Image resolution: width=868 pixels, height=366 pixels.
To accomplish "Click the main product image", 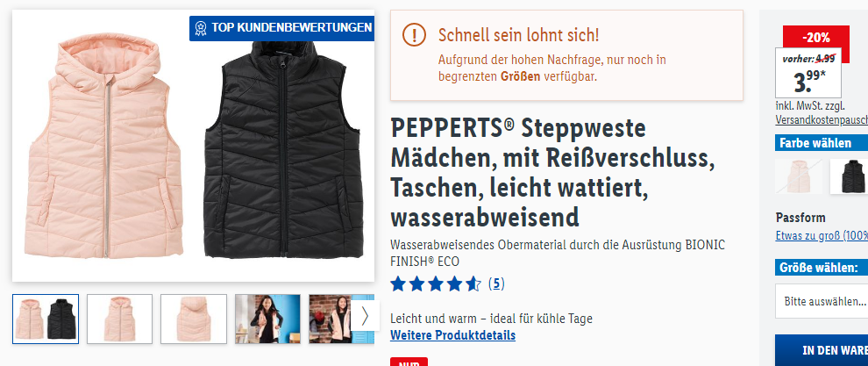I will [193, 146].
